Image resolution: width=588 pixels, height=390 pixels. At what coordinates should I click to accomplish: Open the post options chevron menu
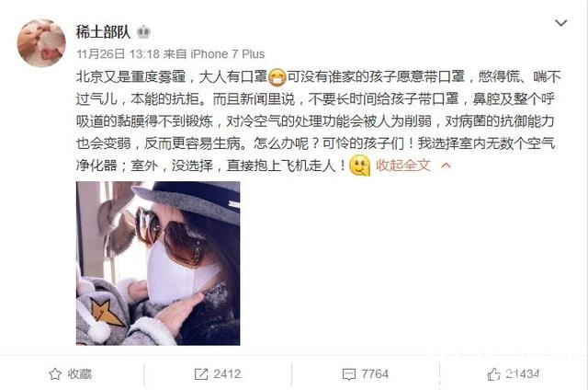click(x=560, y=23)
